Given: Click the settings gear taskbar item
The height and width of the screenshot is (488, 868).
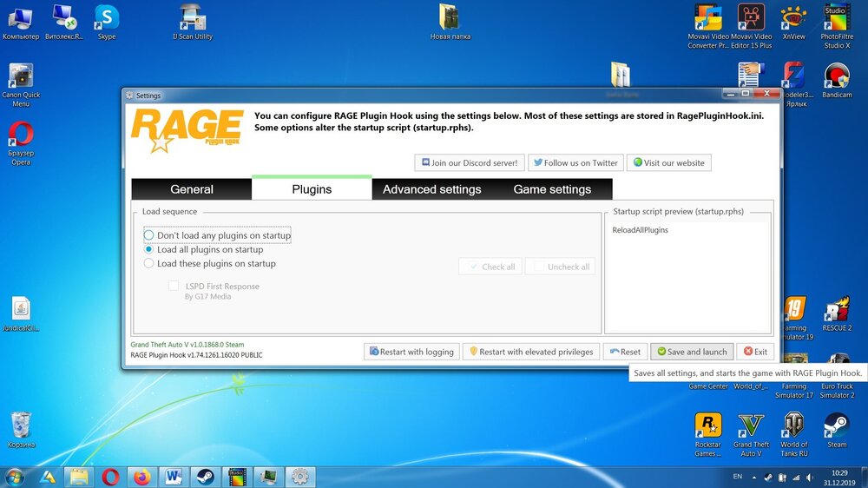Looking at the screenshot, I should [x=300, y=477].
